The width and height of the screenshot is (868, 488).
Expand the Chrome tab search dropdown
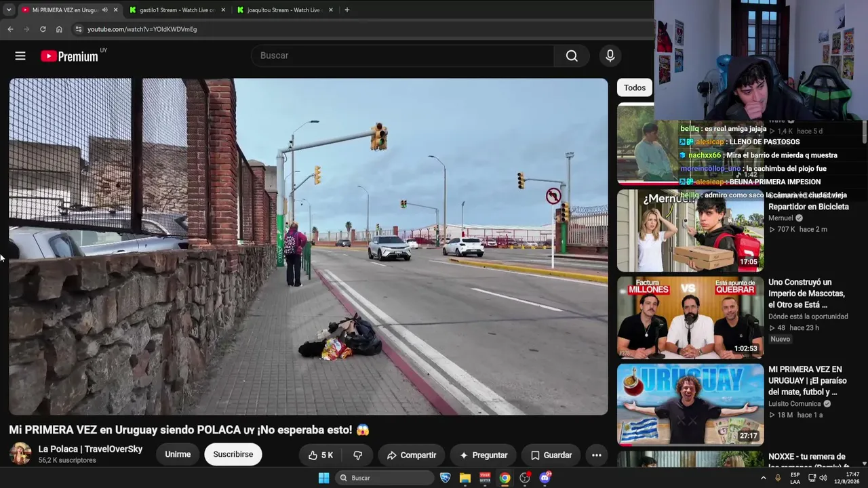[9, 10]
